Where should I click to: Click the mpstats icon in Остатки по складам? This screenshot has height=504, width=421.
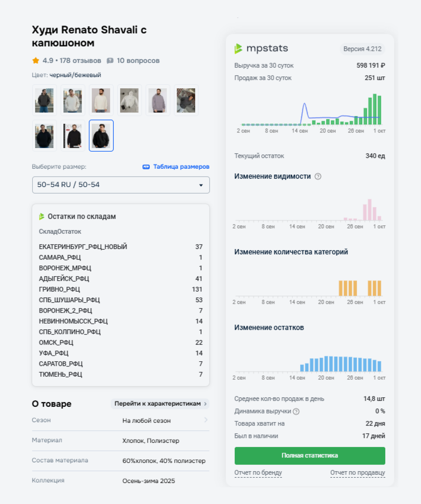click(x=42, y=217)
